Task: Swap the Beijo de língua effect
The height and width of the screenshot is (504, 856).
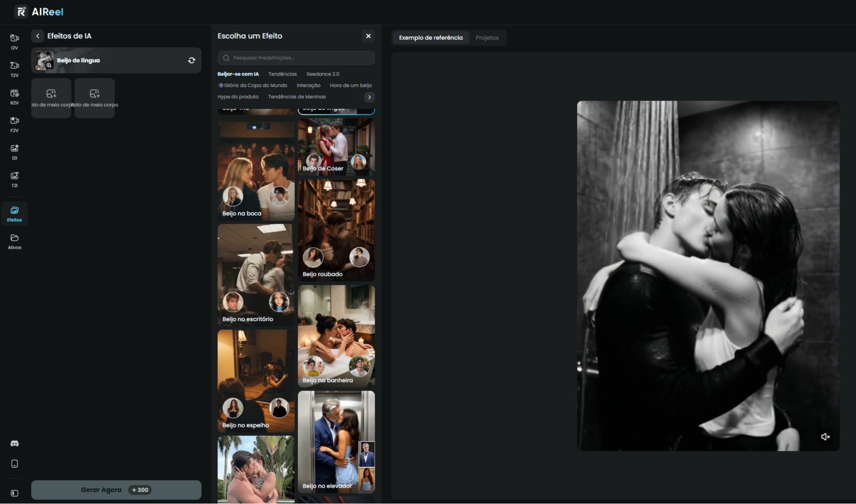Action: point(191,60)
